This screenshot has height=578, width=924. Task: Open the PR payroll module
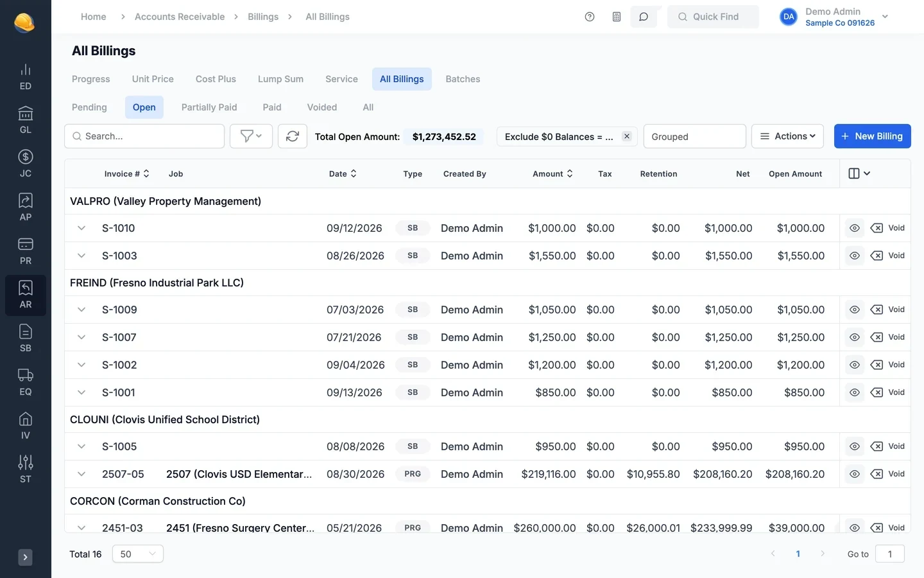26,252
